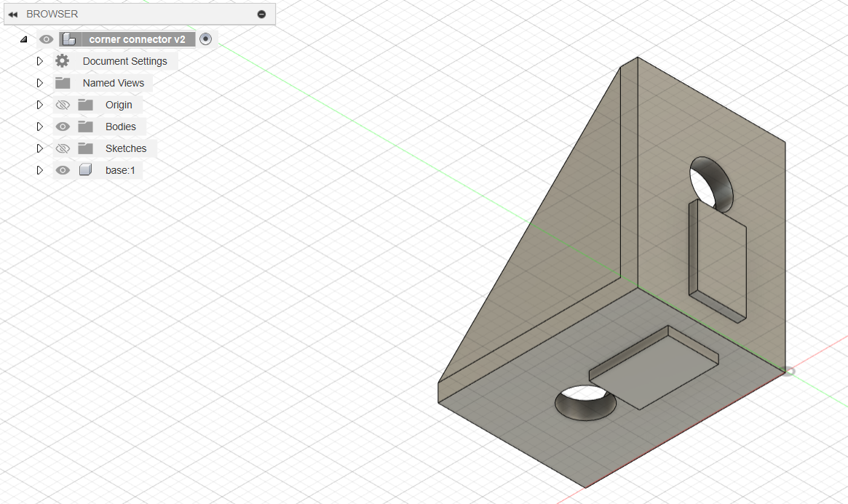The image size is (848, 504).
Task: Click the Browser panel minus options button
Action: point(262,14)
